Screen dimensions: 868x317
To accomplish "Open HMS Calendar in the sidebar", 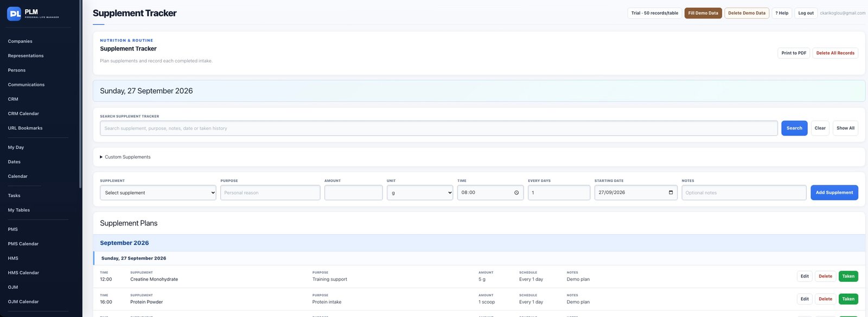I will 23,273.
